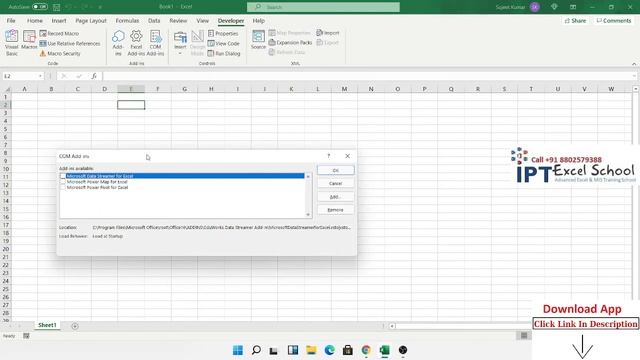Open the File tab
This screenshot has height=360, width=640.
(11, 20)
